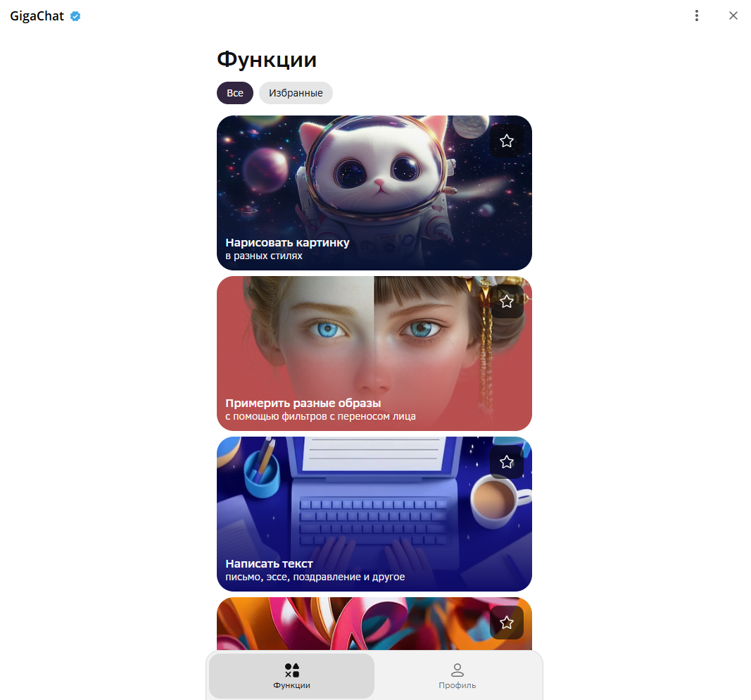Open the 'Написать текст' card title

coord(269,563)
